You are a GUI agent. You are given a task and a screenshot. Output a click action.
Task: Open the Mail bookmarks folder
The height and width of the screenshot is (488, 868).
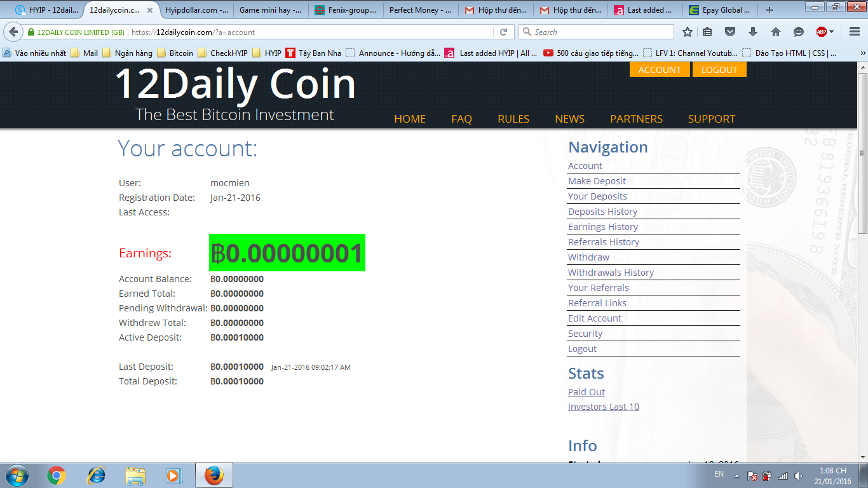click(84, 53)
